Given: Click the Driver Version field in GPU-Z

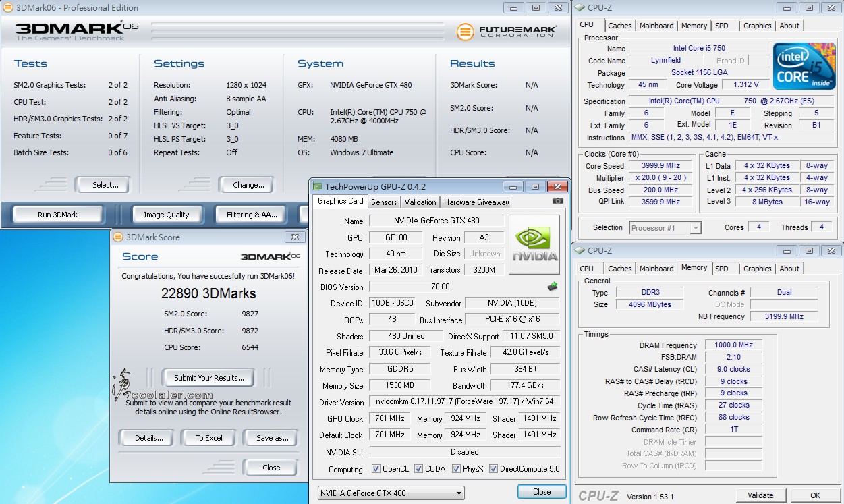Looking at the screenshot, I should pos(464,403).
